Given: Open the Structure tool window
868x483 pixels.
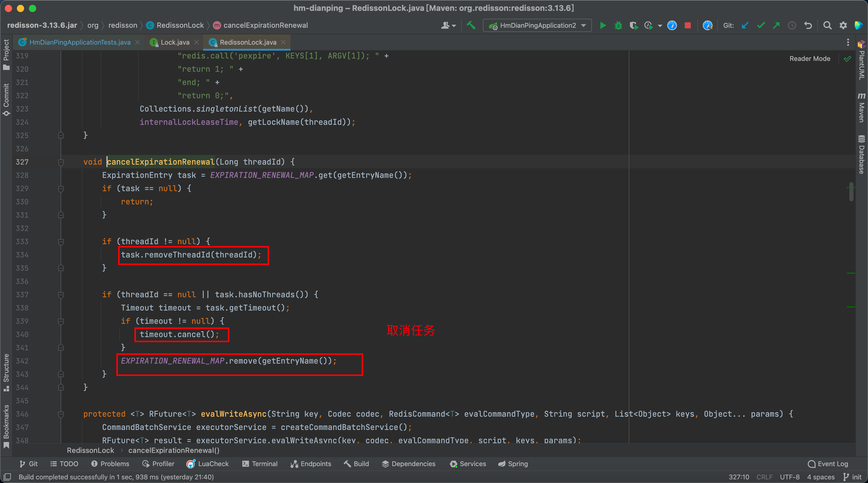Looking at the screenshot, I should tap(6, 372).
